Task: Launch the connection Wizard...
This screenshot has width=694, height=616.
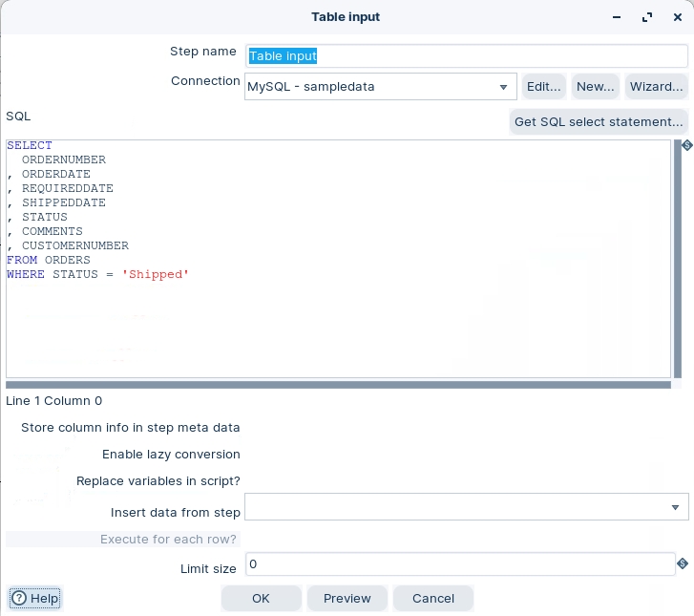Action: tap(656, 87)
